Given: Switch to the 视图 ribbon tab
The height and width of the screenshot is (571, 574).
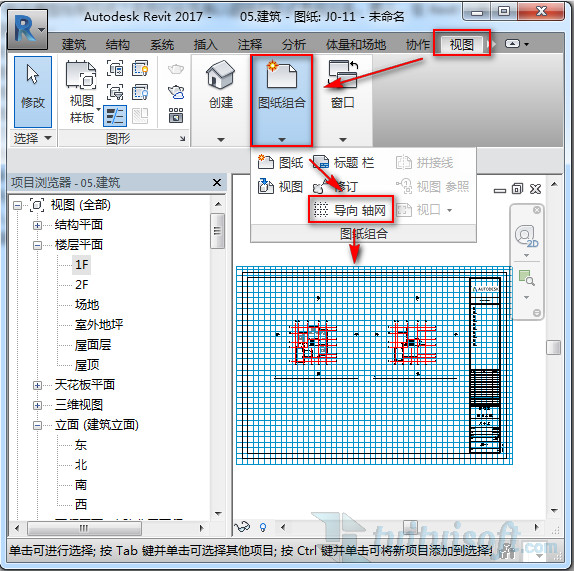Looking at the screenshot, I should click(x=462, y=44).
